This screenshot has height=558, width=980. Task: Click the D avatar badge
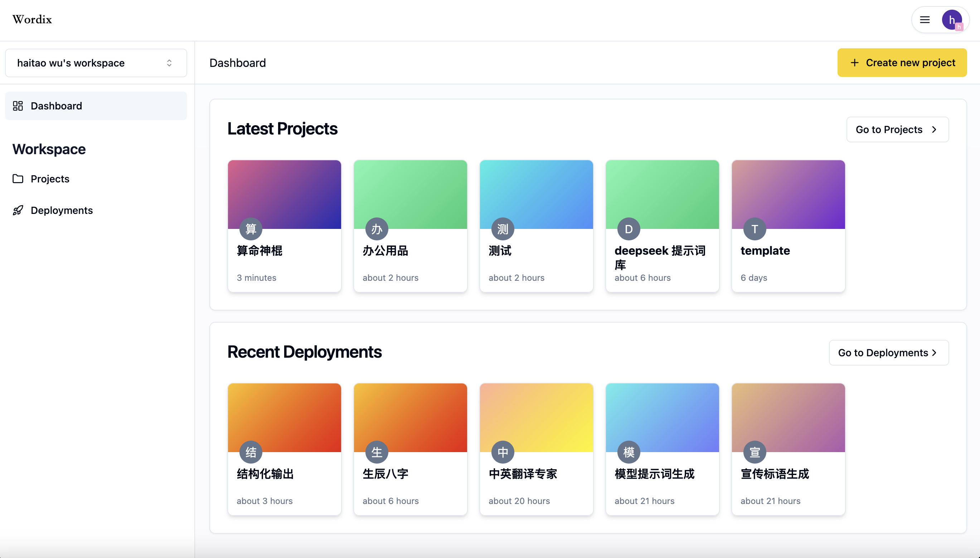coord(629,229)
